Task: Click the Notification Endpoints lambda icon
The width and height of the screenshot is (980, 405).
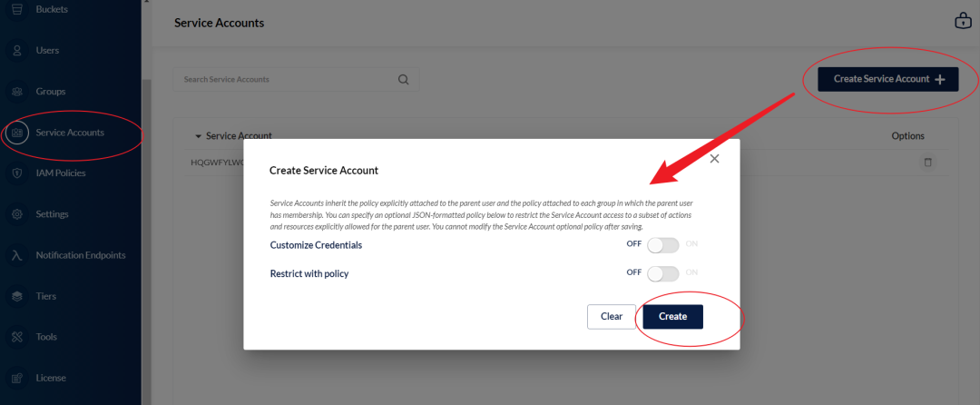Action: pos(17,255)
